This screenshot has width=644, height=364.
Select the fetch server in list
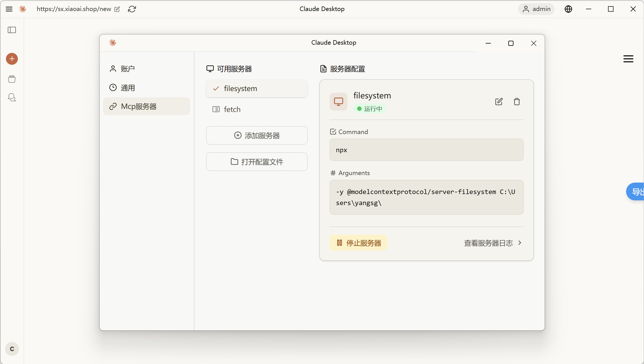point(257,109)
